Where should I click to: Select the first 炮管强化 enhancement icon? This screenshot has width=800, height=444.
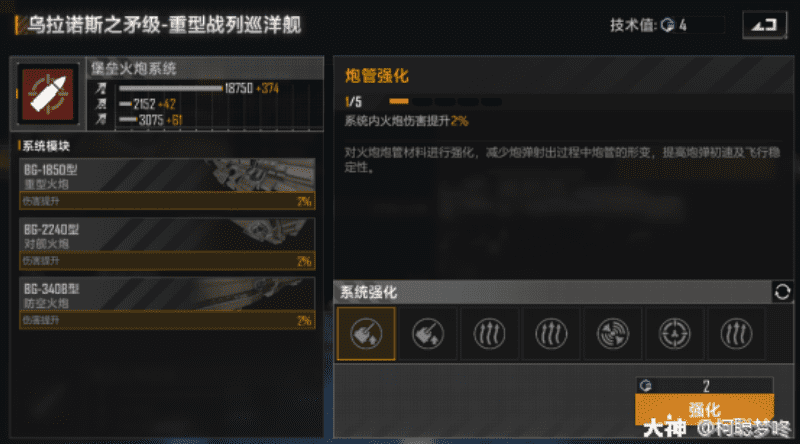(366, 334)
